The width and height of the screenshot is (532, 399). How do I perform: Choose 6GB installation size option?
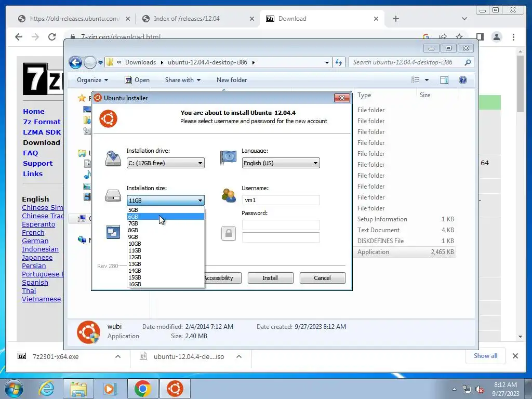click(x=166, y=217)
